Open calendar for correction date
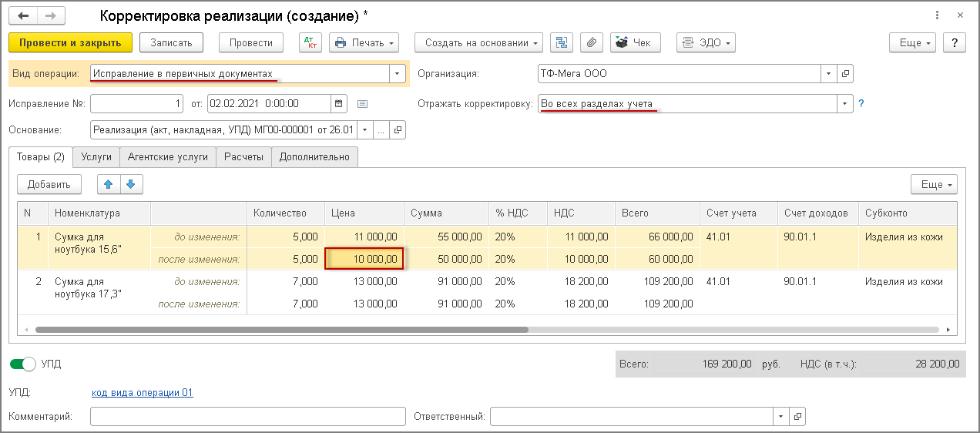980x433 pixels. click(339, 103)
